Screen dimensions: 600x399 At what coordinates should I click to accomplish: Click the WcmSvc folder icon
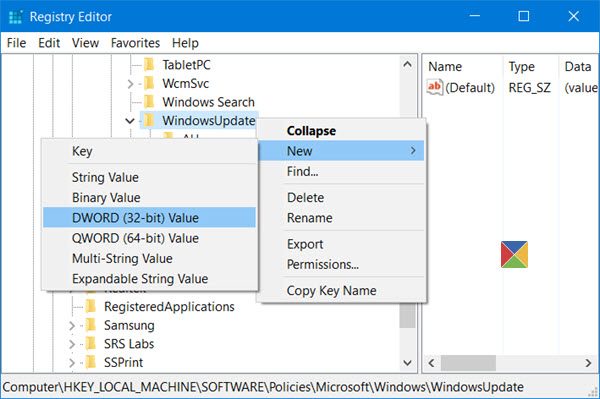click(149, 83)
